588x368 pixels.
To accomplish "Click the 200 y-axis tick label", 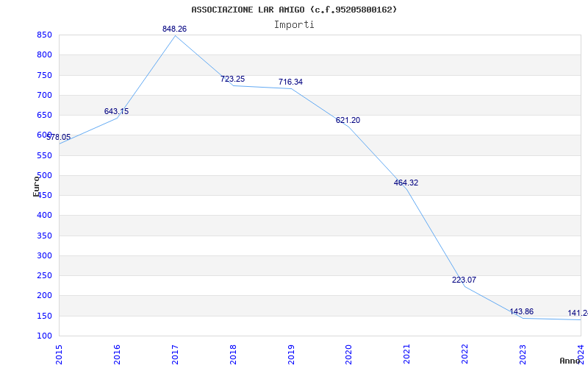I will [x=44, y=296].
